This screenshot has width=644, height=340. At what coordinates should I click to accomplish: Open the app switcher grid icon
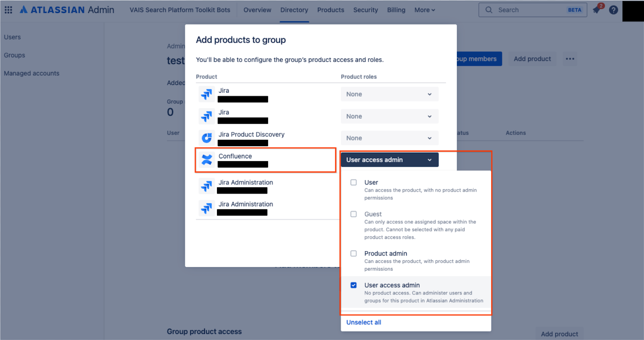pyautogui.click(x=8, y=10)
